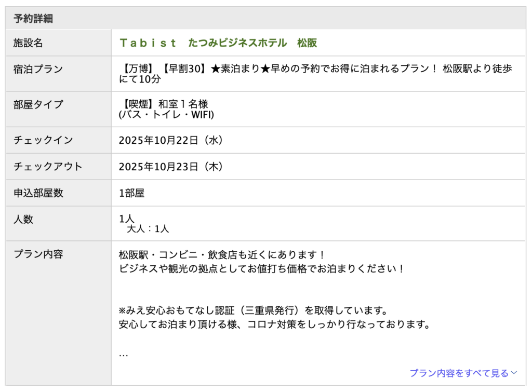
Task: Select the 大人：1人 guest breakdown
Action: pos(148,229)
